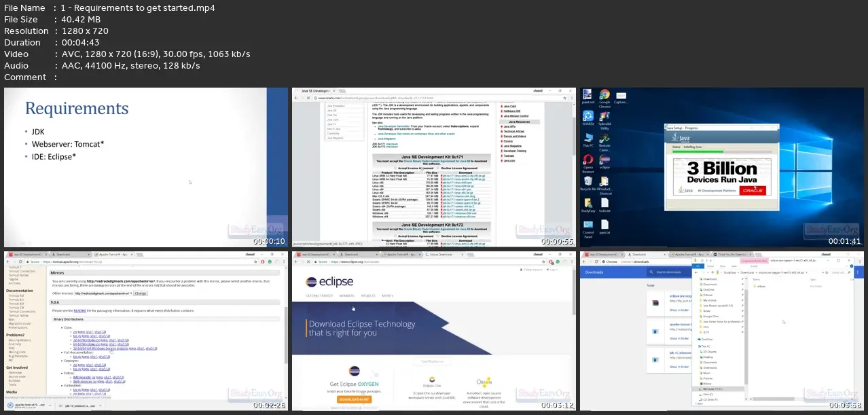868x415 pixels.
Task: Open the README link on the Tomcat page
Action: pos(80,310)
